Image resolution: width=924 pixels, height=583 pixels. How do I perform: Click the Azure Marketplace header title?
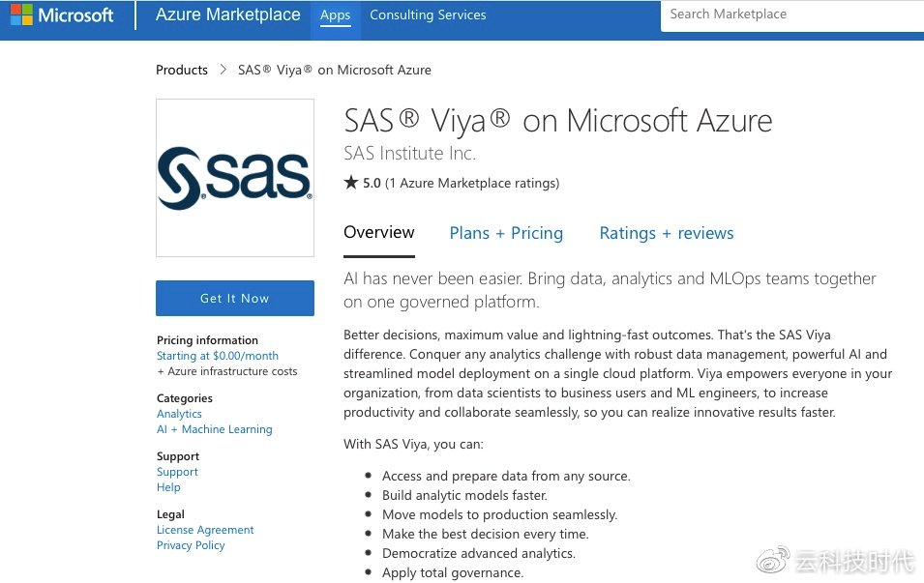pos(228,15)
